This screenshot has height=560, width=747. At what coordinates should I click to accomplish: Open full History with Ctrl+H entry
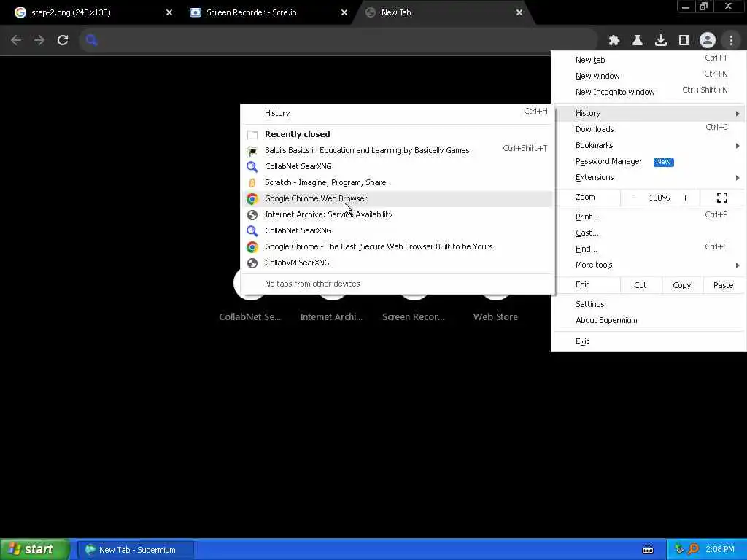[x=398, y=113]
